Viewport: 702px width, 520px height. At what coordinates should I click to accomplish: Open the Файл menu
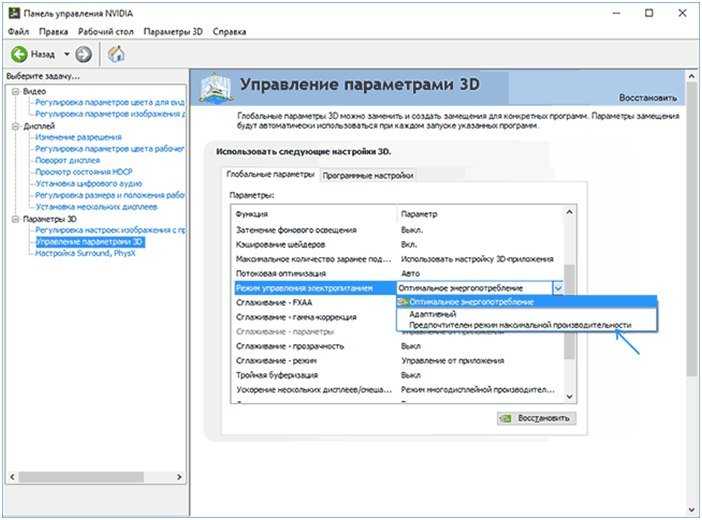tap(17, 32)
